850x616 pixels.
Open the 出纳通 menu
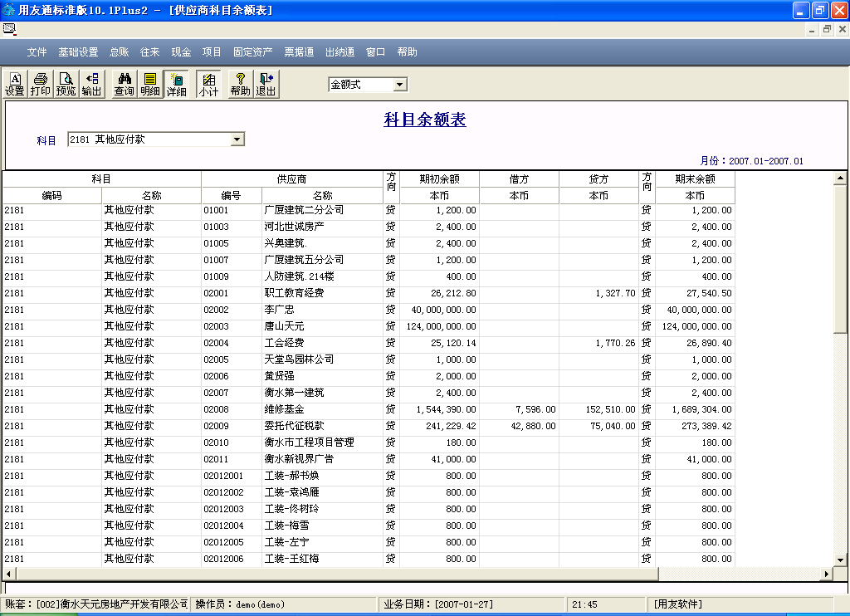[340, 52]
